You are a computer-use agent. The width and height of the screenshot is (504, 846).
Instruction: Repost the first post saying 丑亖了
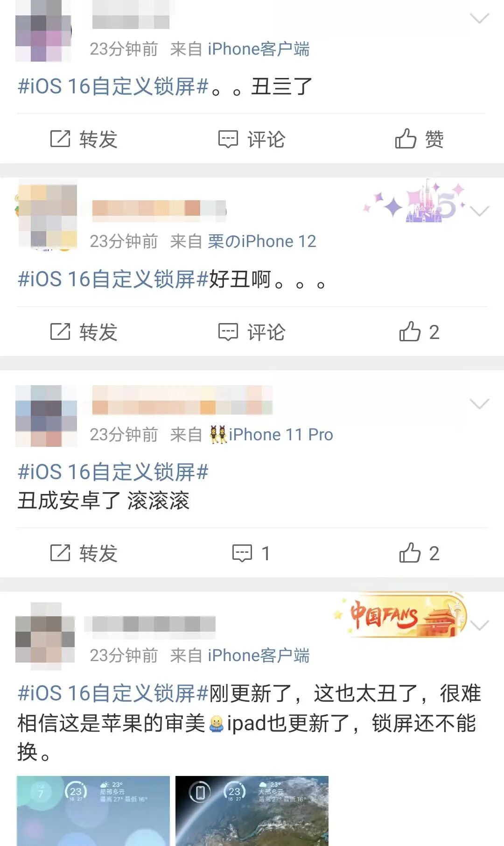[x=84, y=139]
